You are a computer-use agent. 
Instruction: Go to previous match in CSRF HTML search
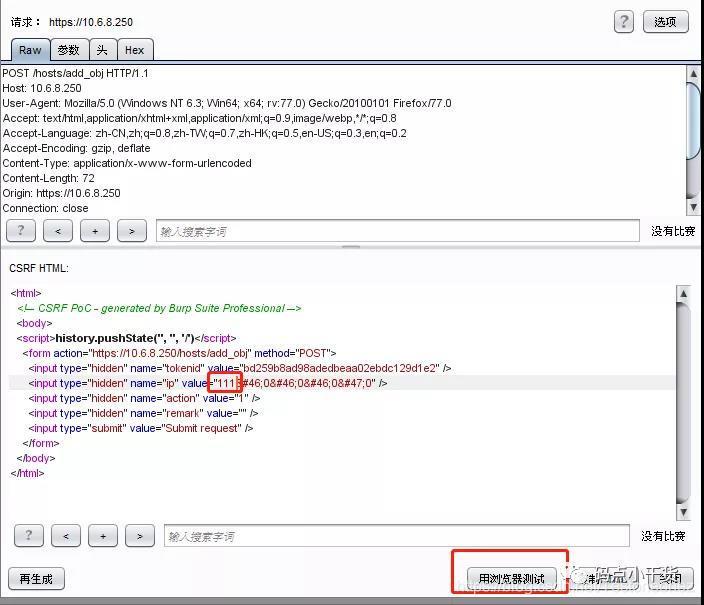66,535
